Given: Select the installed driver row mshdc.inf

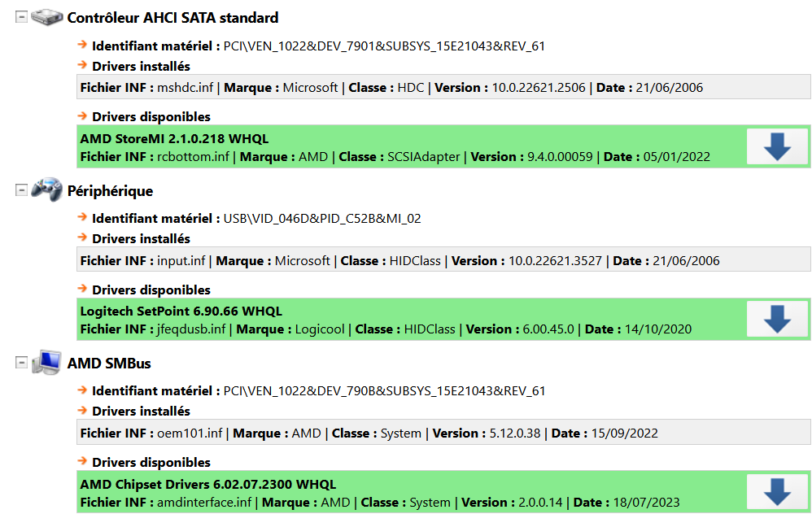Looking at the screenshot, I should [443, 88].
